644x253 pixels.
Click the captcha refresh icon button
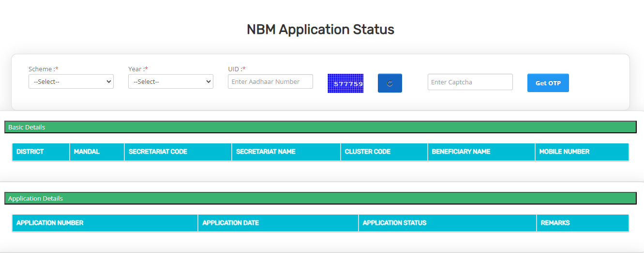coord(390,83)
